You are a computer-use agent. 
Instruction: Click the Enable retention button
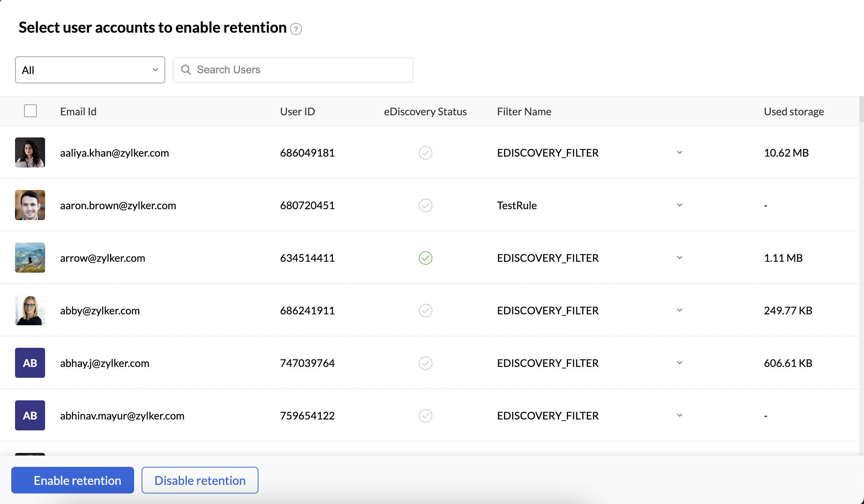(x=73, y=480)
